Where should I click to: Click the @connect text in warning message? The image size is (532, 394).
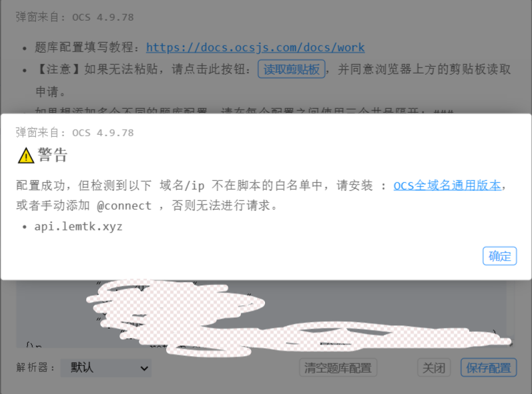pos(124,206)
